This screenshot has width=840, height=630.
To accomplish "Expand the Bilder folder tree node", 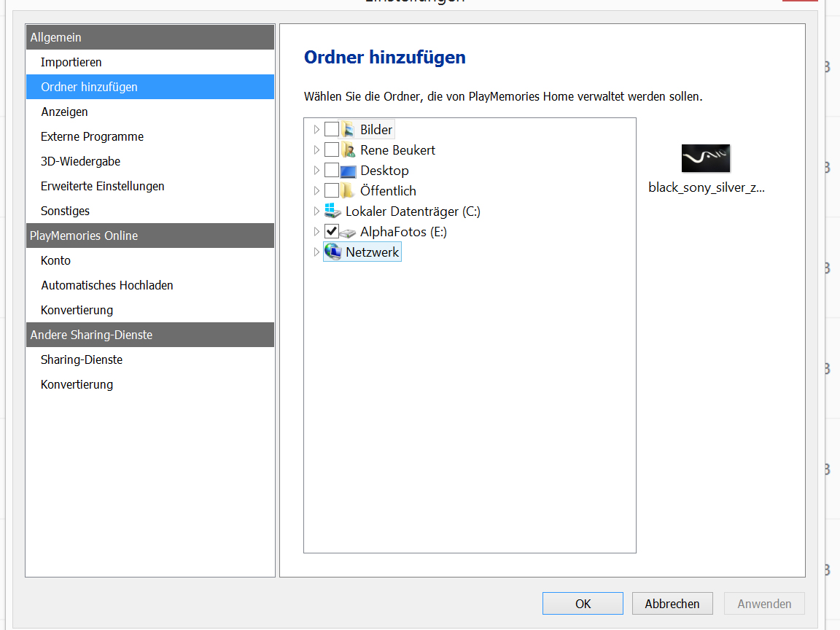I will tap(315, 129).
